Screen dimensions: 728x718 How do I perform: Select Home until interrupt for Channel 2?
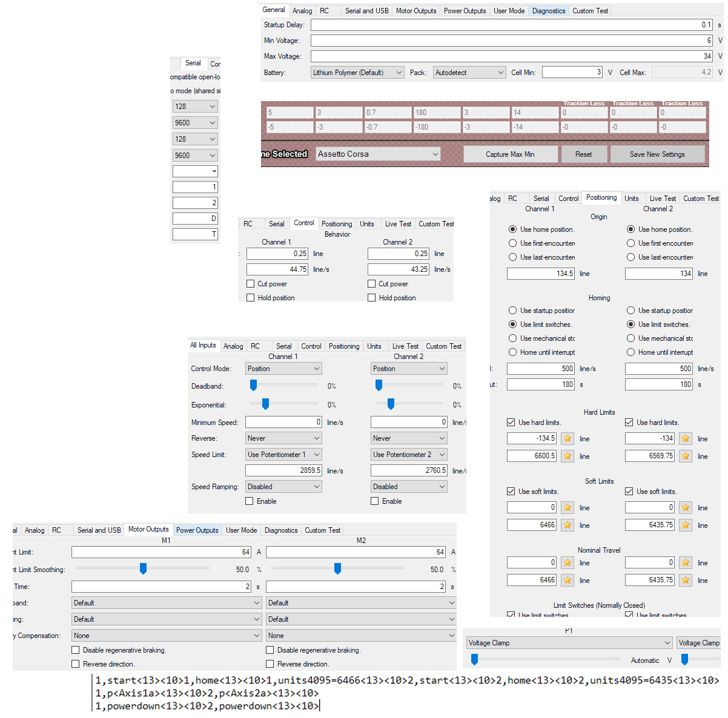[630, 352]
